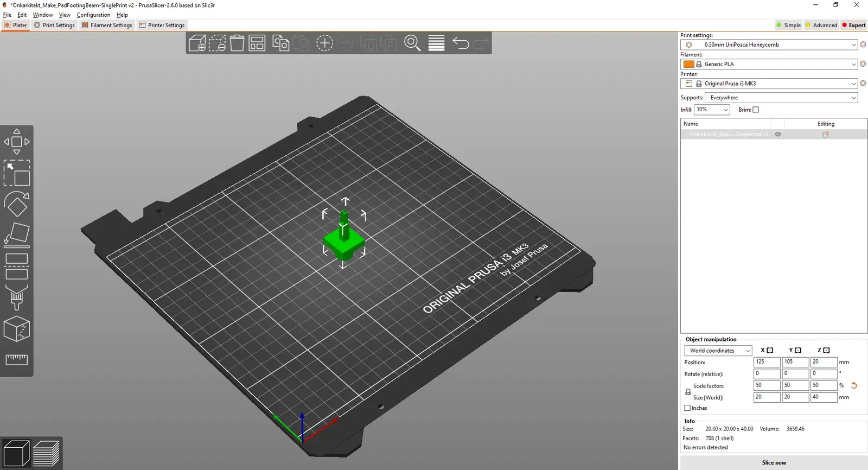This screenshot has width=868, height=470.
Task: Click the orange filament color swatch
Action: (689, 64)
